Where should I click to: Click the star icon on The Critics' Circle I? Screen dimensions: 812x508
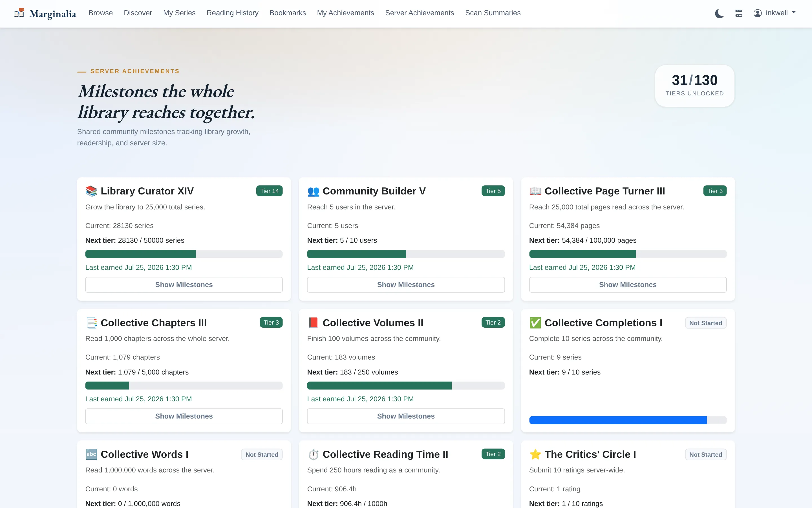click(535, 454)
